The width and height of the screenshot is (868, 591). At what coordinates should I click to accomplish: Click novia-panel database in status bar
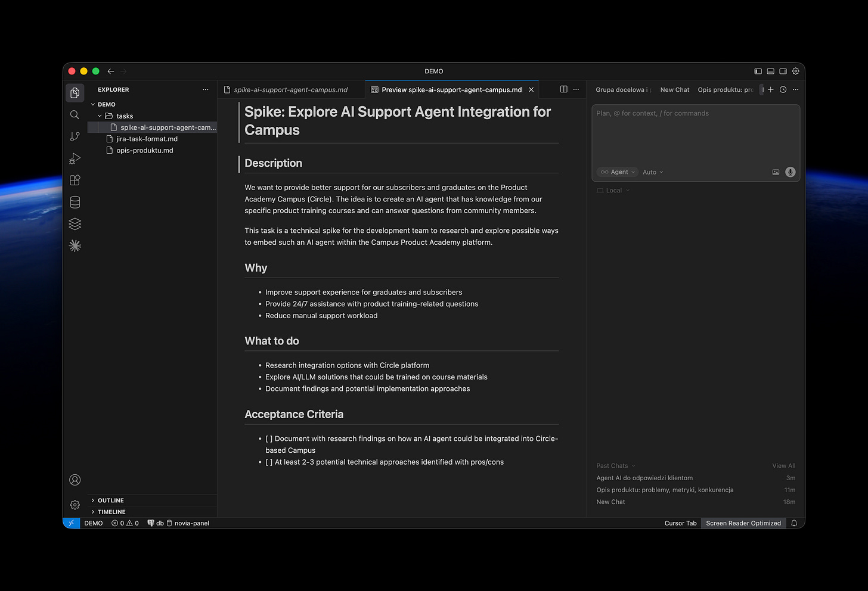click(x=188, y=523)
